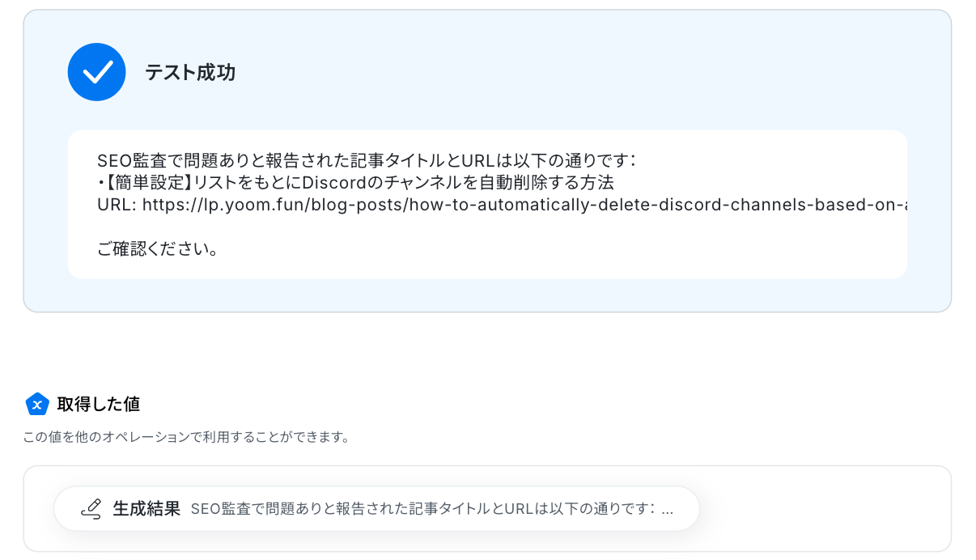Click the URL: label before the link
Viewport: 976px width, 560px height.
[117, 205]
